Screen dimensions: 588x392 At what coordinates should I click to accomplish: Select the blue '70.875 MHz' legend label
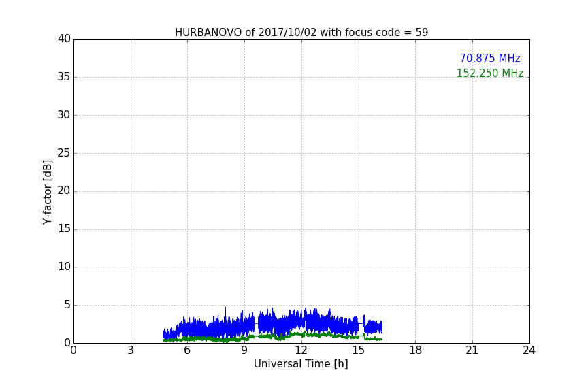[490, 59]
